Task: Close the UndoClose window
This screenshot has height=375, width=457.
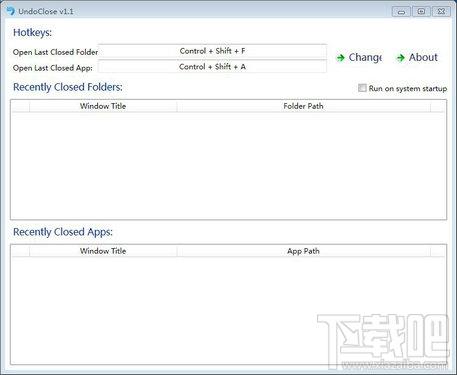Action: 441,12
